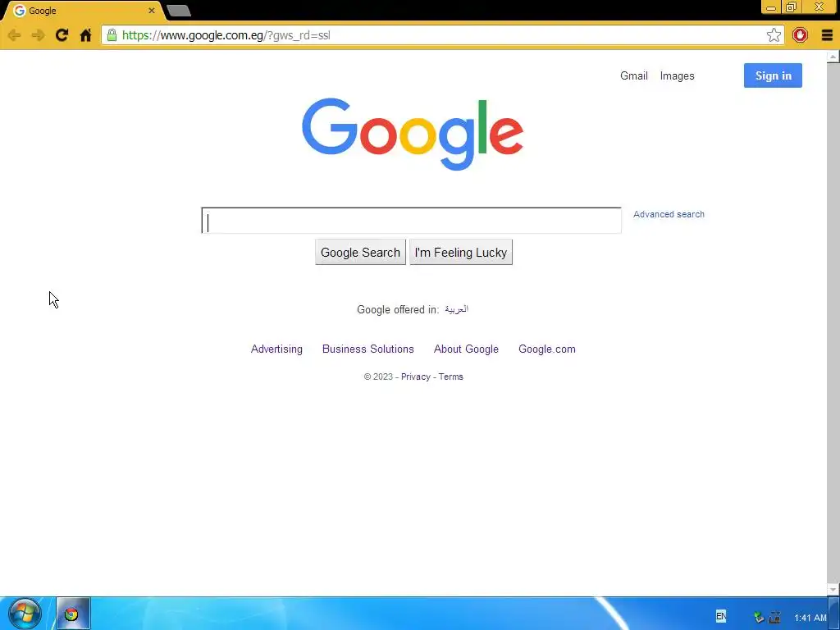
Task: Open the Privacy link in footer
Action: coord(416,377)
